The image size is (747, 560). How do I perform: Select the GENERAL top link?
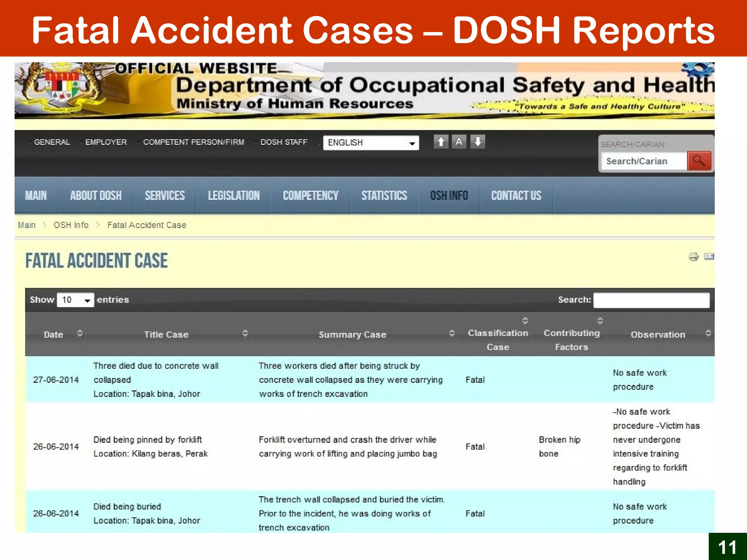pos(52,142)
